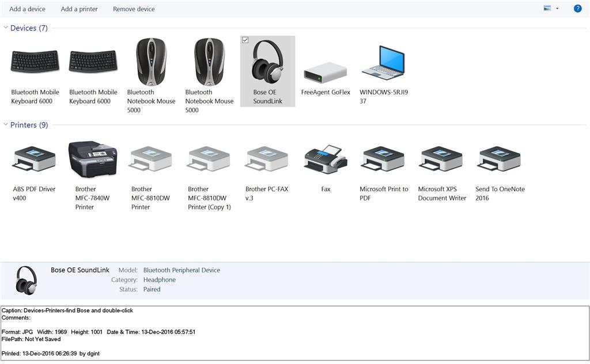This screenshot has width=590, height=364.
Task: Click the Brother PC-FAX v.3 label
Action: 267,194
